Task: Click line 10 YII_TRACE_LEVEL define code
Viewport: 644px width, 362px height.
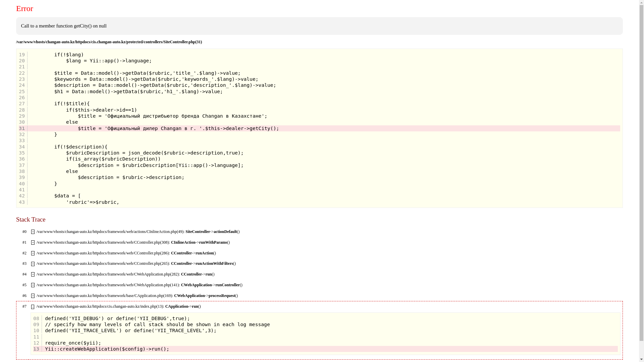Action: pyautogui.click(x=131, y=330)
